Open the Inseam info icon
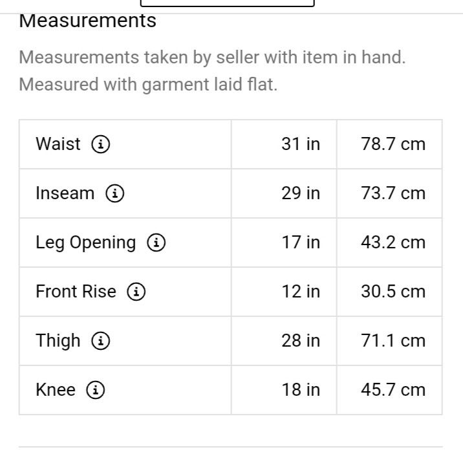Viewport: 463px width, 476px height. tap(114, 193)
